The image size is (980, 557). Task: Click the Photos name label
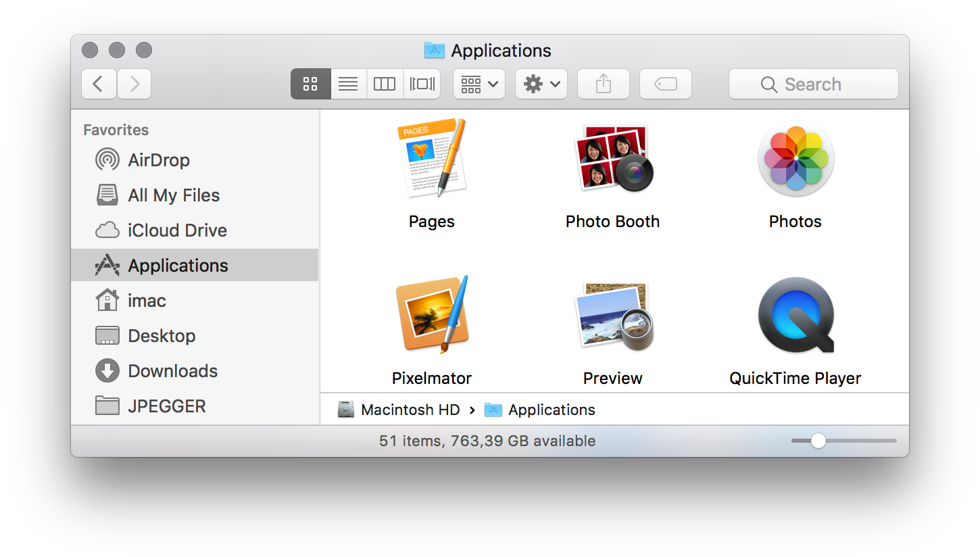(x=795, y=222)
